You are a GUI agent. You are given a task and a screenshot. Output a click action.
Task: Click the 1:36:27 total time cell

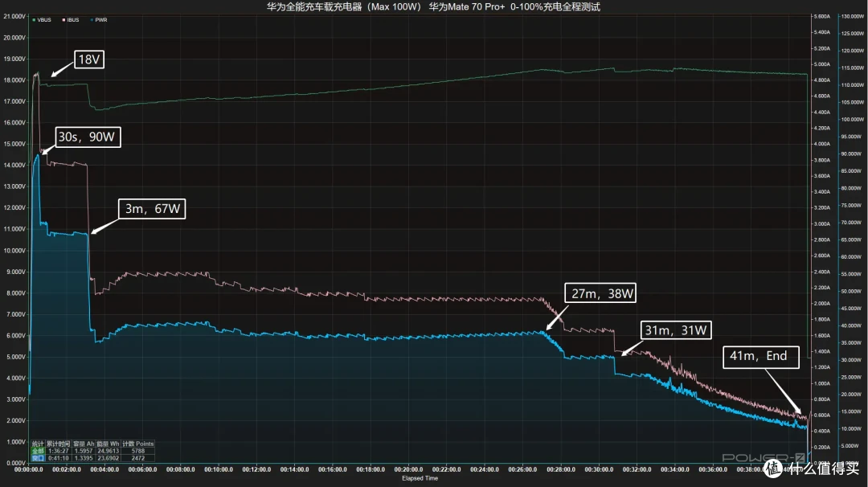pyautogui.click(x=58, y=451)
